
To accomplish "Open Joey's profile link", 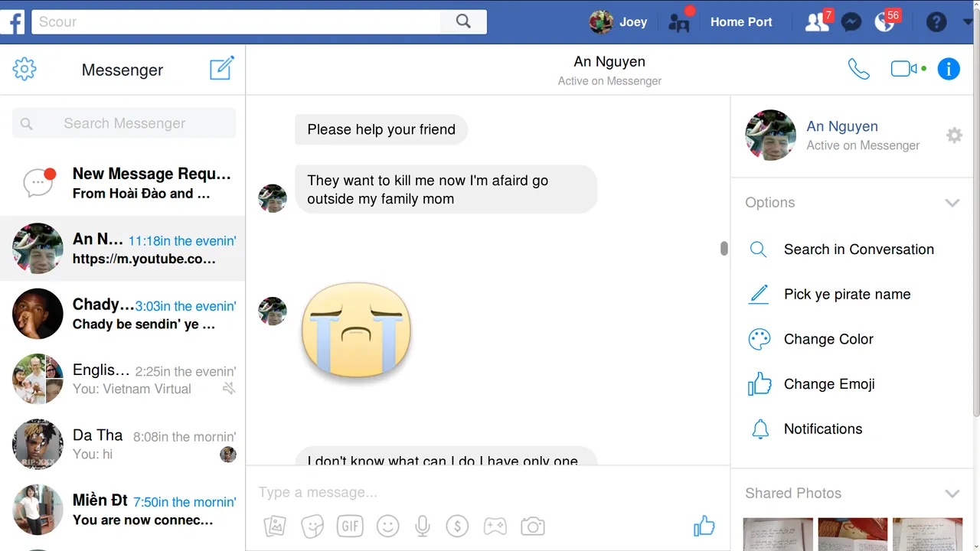I will pos(633,22).
